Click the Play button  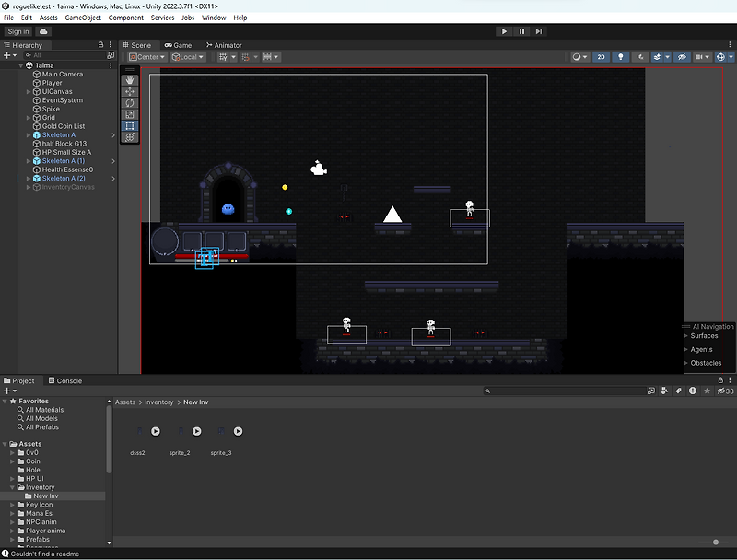point(504,31)
